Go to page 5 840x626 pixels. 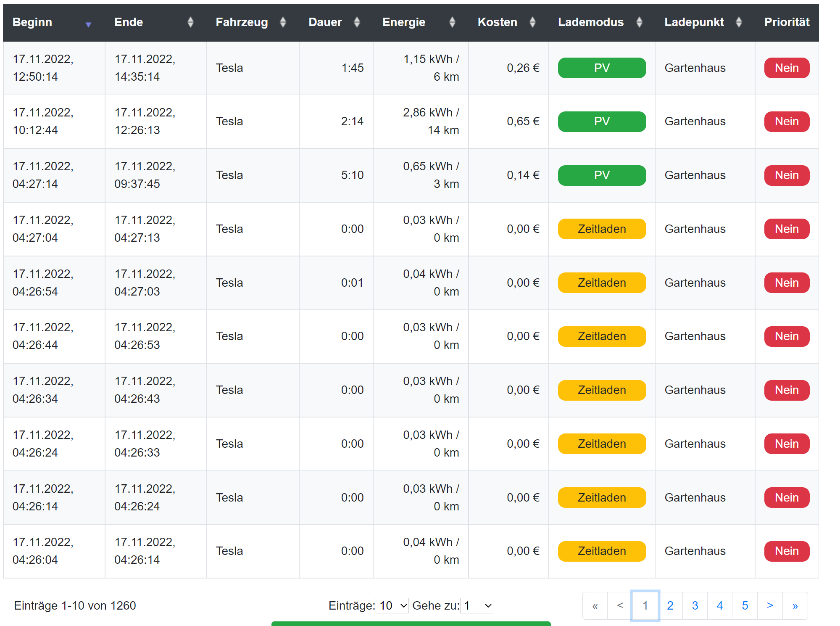click(745, 605)
